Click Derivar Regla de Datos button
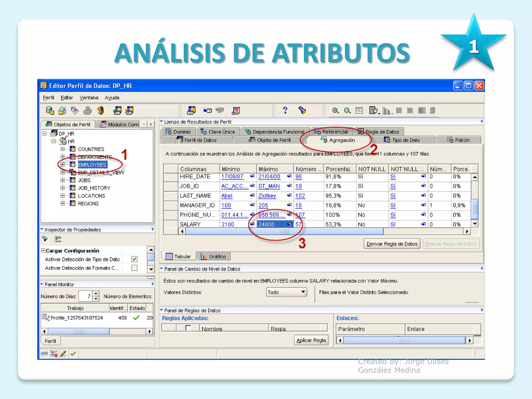 tap(392, 244)
